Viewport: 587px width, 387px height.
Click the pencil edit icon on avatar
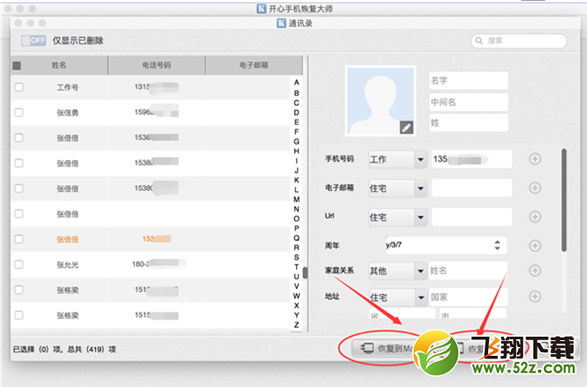point(406,128)
